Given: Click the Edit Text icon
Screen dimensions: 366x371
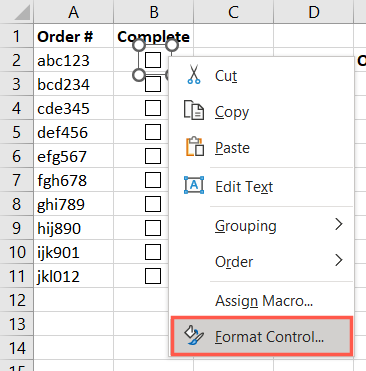Looking at the screenshot, I should [194, 185].
